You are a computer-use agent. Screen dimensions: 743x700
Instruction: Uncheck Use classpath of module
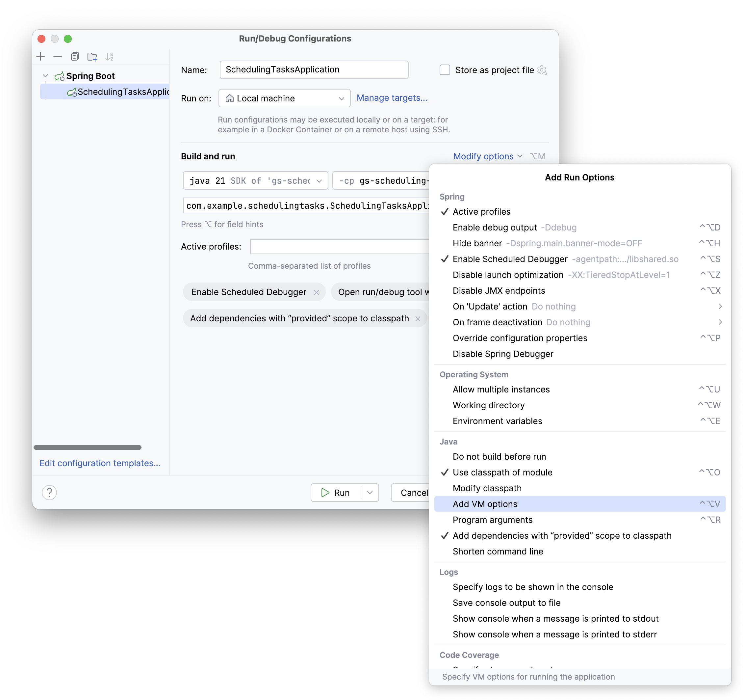coord(502,472)
